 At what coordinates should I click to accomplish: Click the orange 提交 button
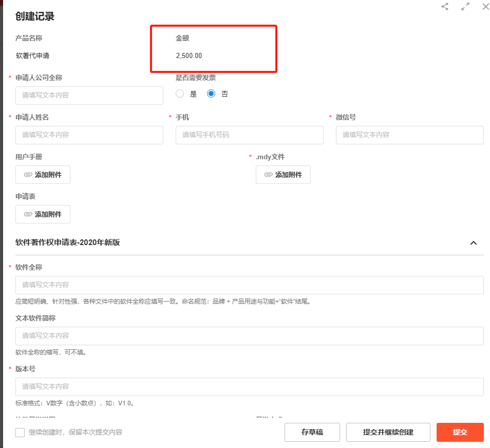tap(460, 433)
